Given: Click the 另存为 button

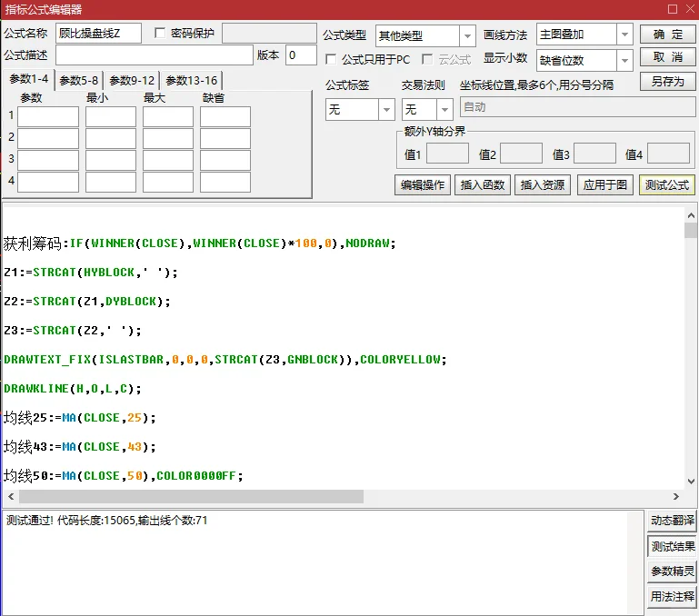Looking at the screenshot, I should tap(667, 82).
